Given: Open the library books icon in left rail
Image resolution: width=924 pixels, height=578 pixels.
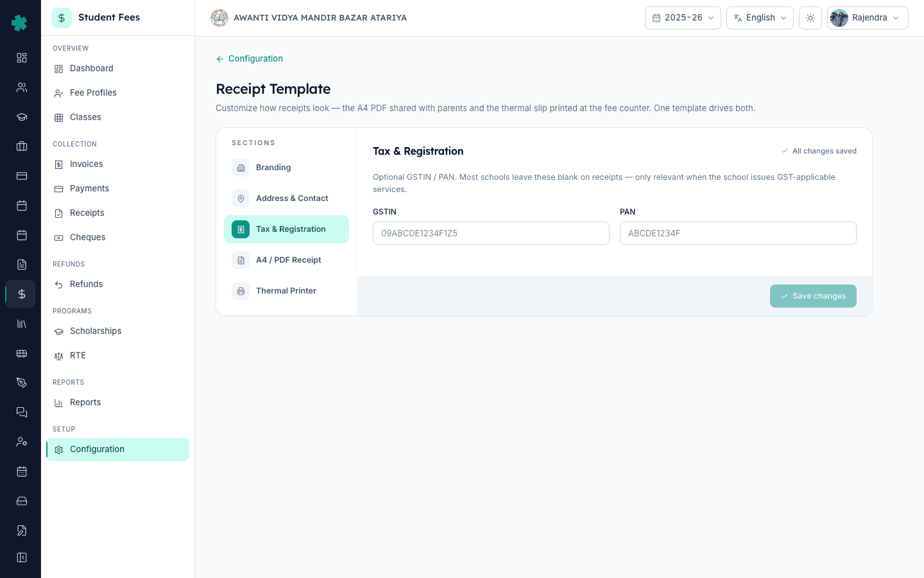Looking at the screenshot, I should (x=21, y=324).
